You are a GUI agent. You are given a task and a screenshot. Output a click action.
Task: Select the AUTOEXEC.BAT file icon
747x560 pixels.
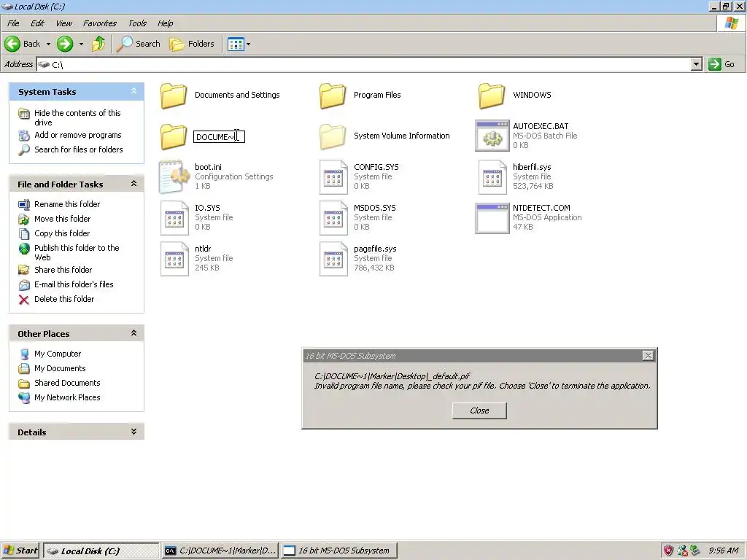point(492,136)
